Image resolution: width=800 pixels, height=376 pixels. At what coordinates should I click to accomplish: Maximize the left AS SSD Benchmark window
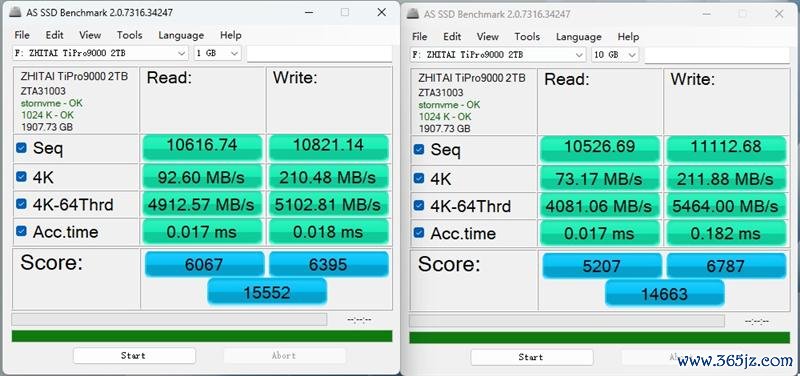[345, 12]
